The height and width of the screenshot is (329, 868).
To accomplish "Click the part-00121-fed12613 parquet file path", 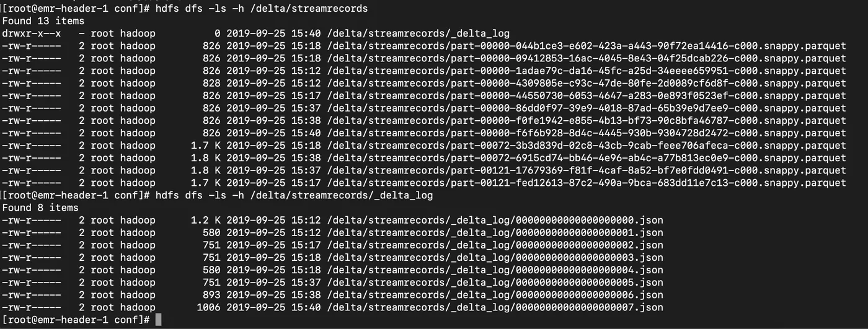I will tap(587, 183).
